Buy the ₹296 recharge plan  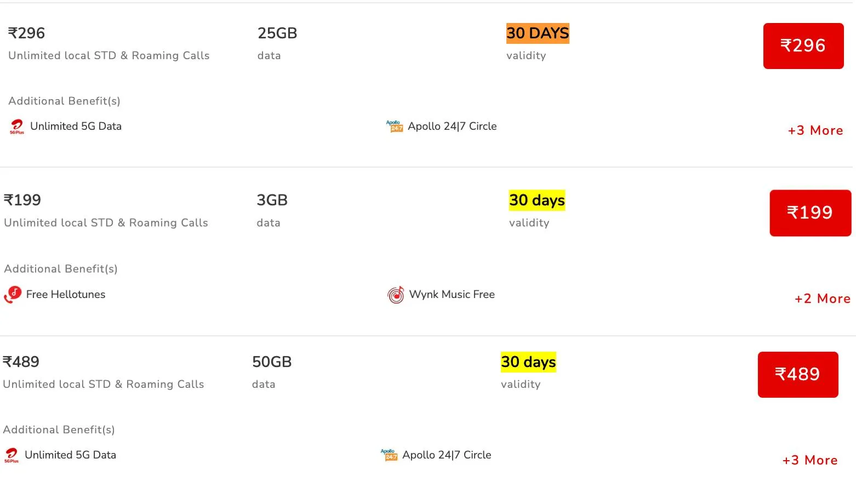803,46
